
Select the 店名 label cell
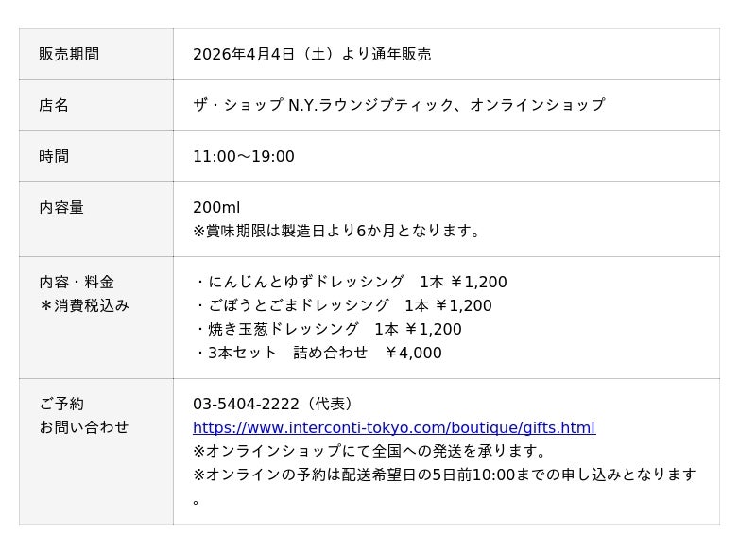[x=54, y=105]
